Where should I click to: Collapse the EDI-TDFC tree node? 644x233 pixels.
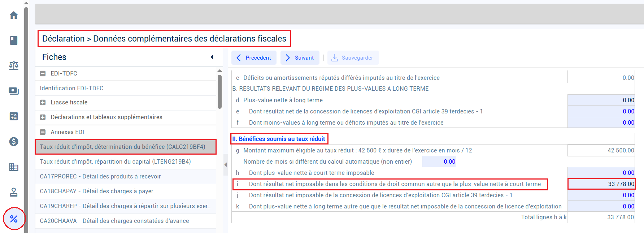click(x=43, y=73)
